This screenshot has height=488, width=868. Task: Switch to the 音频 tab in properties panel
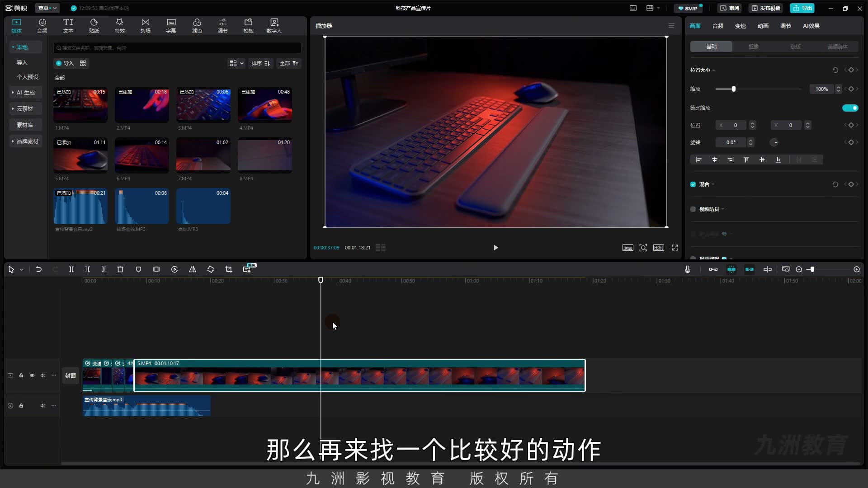718,26
